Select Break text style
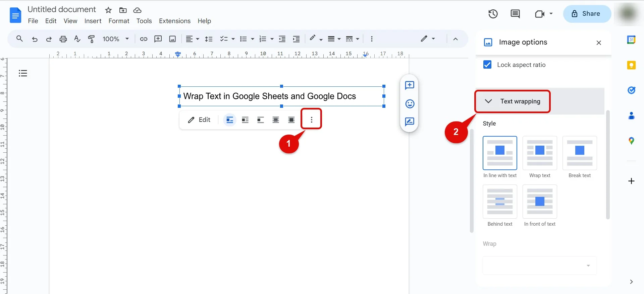This screenshot has height=294, width=644. 580,153
